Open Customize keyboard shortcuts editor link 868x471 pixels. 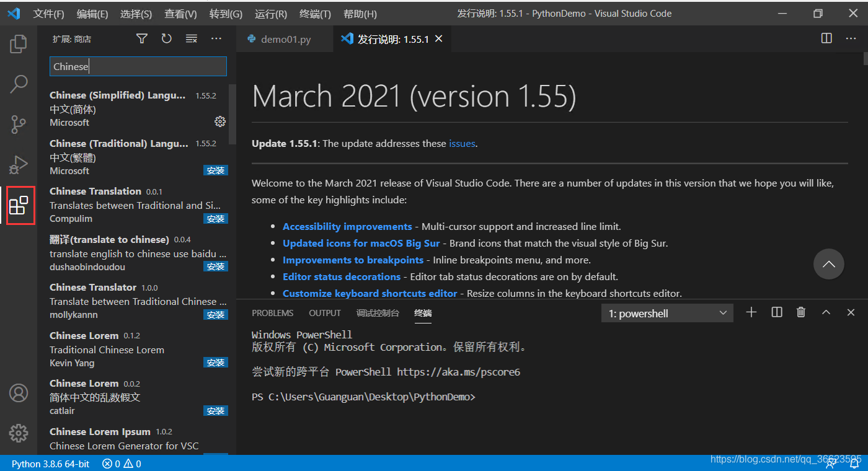pos(370,294)
